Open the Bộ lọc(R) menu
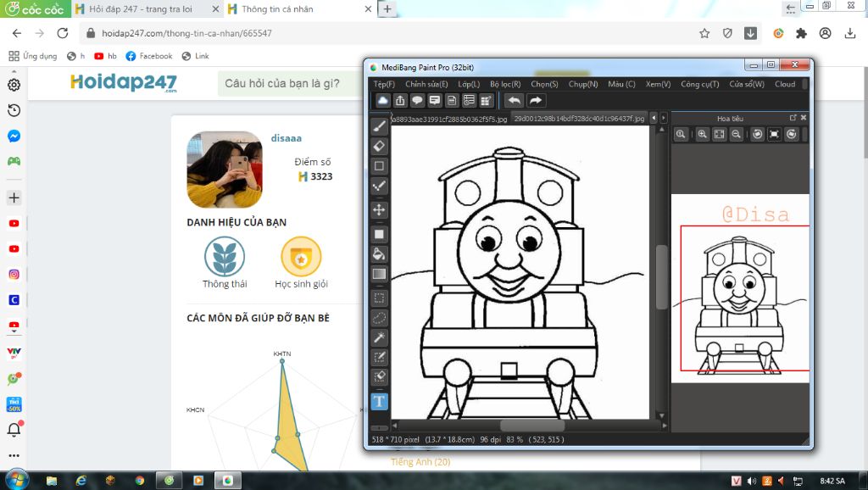Viewport: 868px width, 490px height. pyautogui.click(x=505, y=84)
